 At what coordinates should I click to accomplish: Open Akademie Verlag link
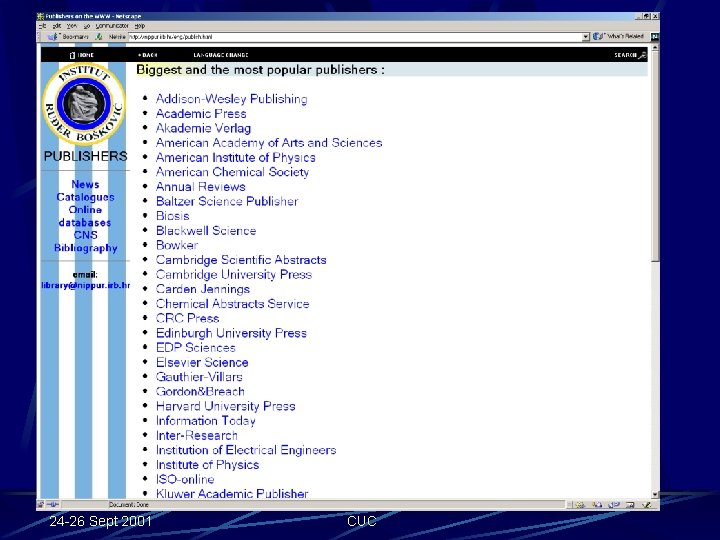203,129
